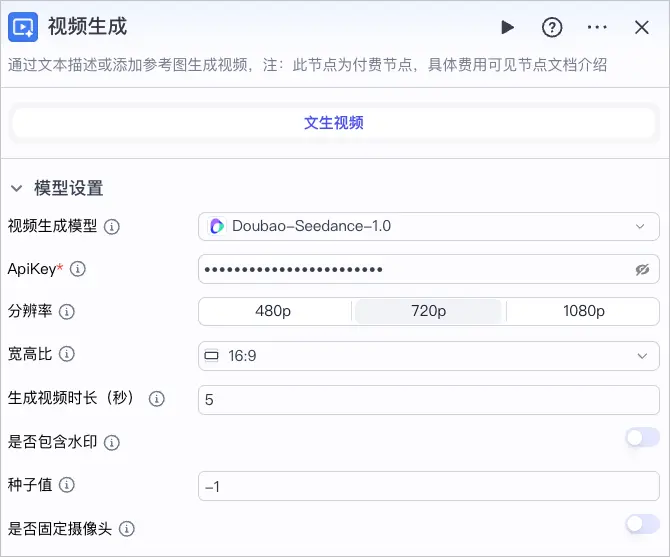Click the aspect ratio dropdown chevron arrow

(642, 356)
